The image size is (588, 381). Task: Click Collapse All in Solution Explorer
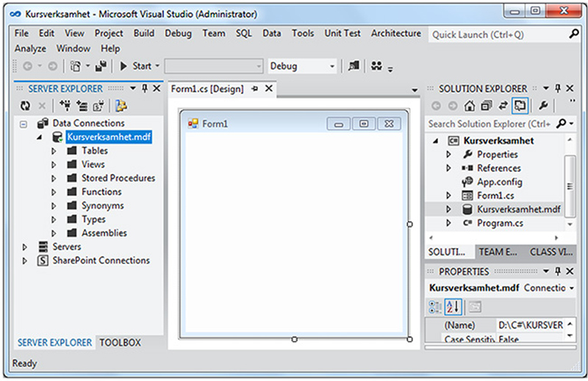(487, 106)
